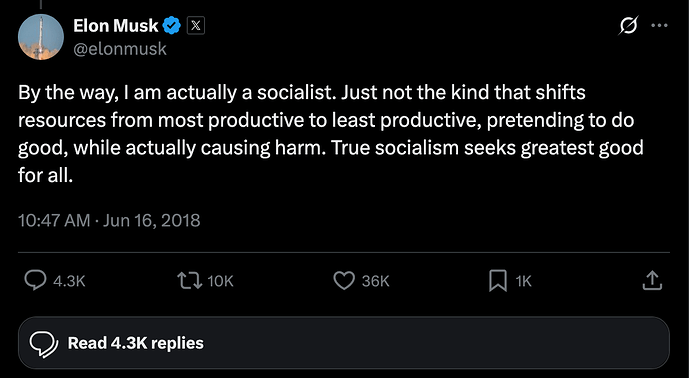The image size is (689, 378).
Task: Click the replies bubble icon inside Read replies
Action: (44, 344)
